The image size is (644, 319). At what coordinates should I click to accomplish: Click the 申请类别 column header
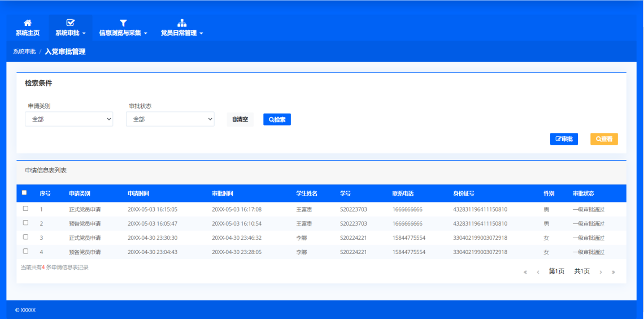pos(80,193)
